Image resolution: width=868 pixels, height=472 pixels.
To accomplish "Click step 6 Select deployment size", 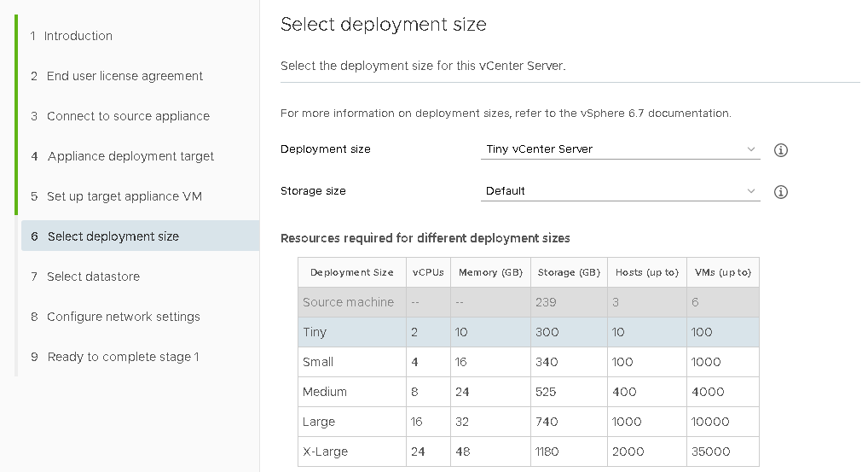I will [113, 236].
